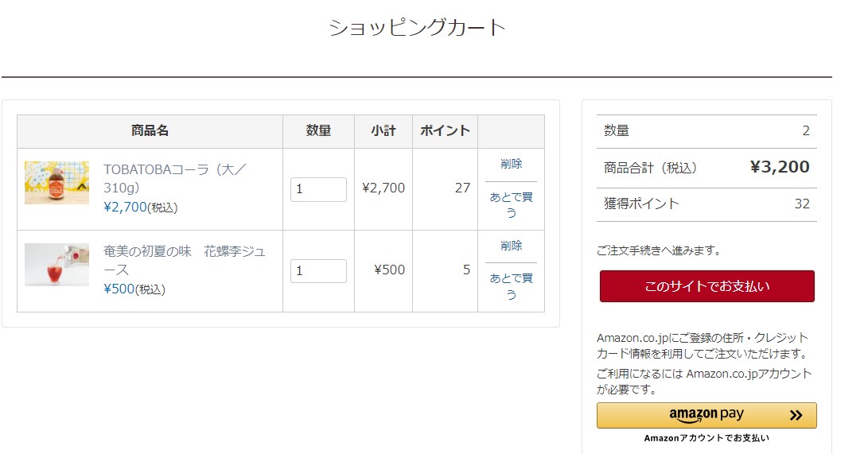Click the double-chevron arrow on Amazon Pay button
This screenshot has height=454, width=868.
coord(796,415)
